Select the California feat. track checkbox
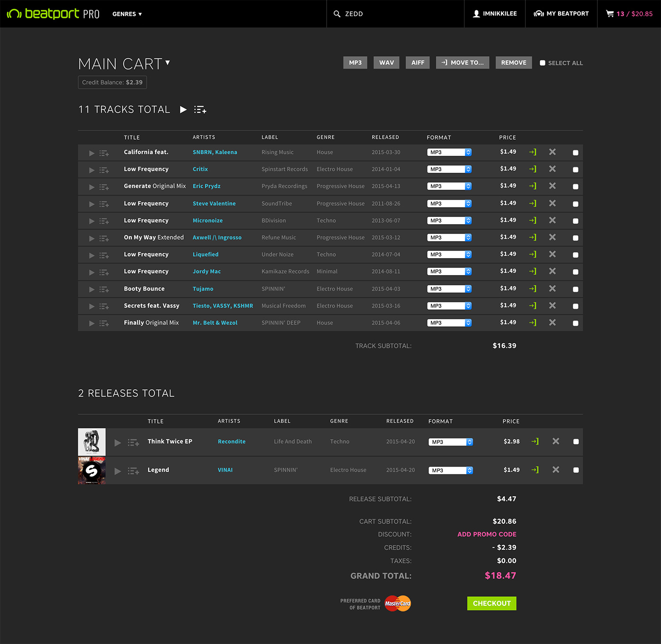This screenshot has height=644, width=661. pos(576,152)
